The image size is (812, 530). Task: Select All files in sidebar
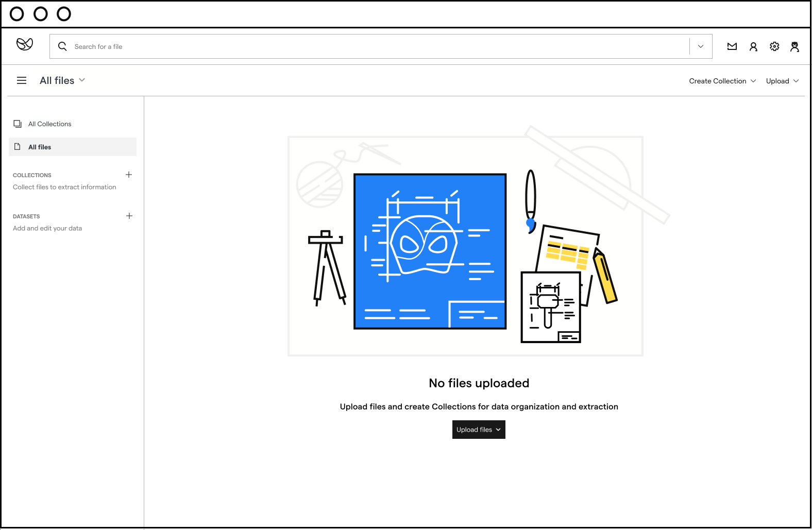(73, 147)
